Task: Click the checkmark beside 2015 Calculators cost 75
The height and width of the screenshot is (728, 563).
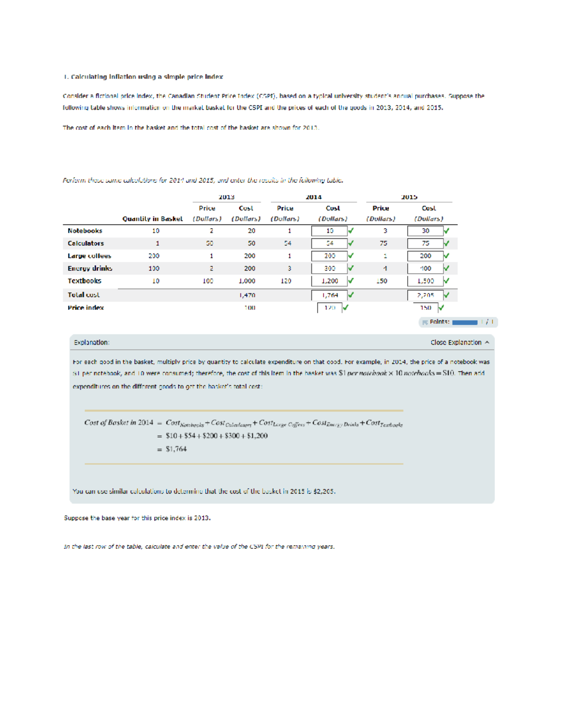Action: (x=447, y=243)
